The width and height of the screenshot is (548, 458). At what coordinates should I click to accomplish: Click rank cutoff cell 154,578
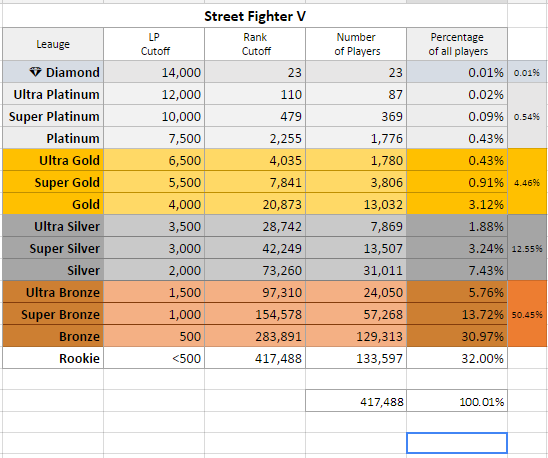pyautogui.click(x=255, y=314)
